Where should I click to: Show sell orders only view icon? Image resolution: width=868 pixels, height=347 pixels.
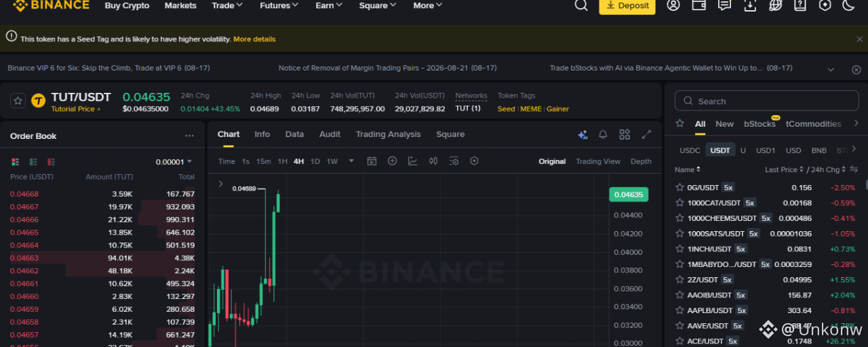(x=51, y=162)
